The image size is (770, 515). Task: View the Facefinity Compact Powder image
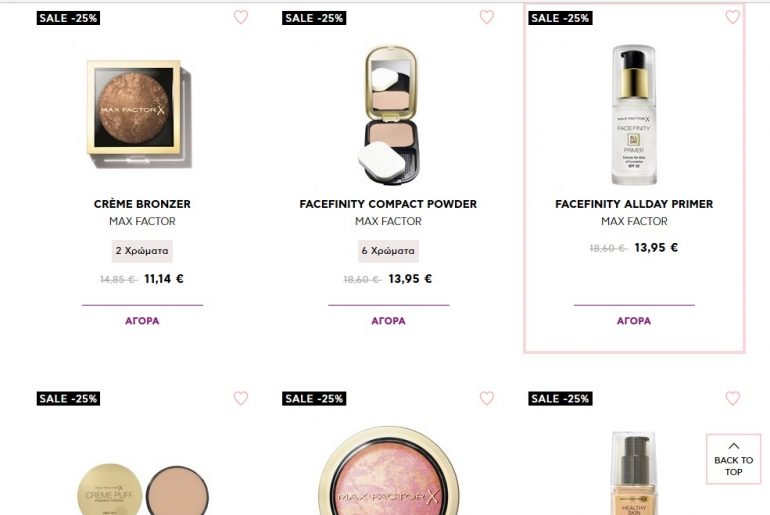390,115
